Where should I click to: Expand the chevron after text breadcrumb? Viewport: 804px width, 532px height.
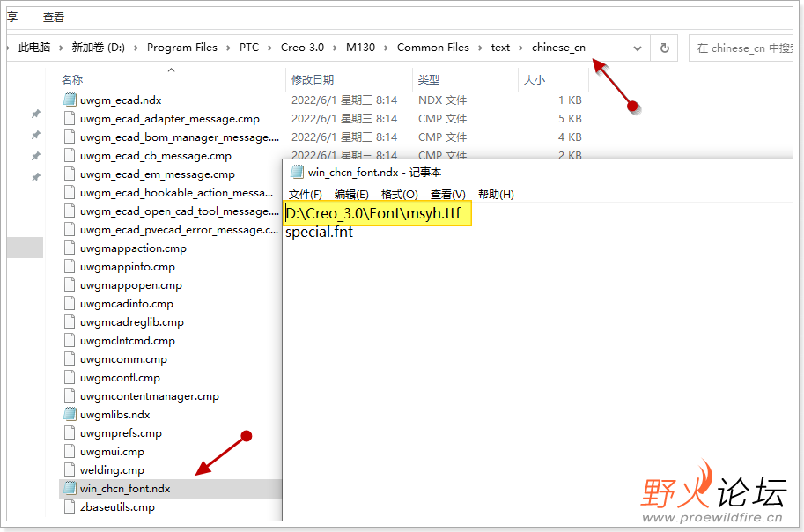click(x=520, y=48)
